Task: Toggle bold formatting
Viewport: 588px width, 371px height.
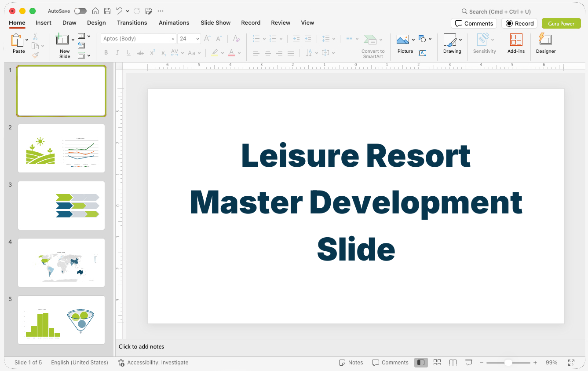Action: [x=106, y=53]
